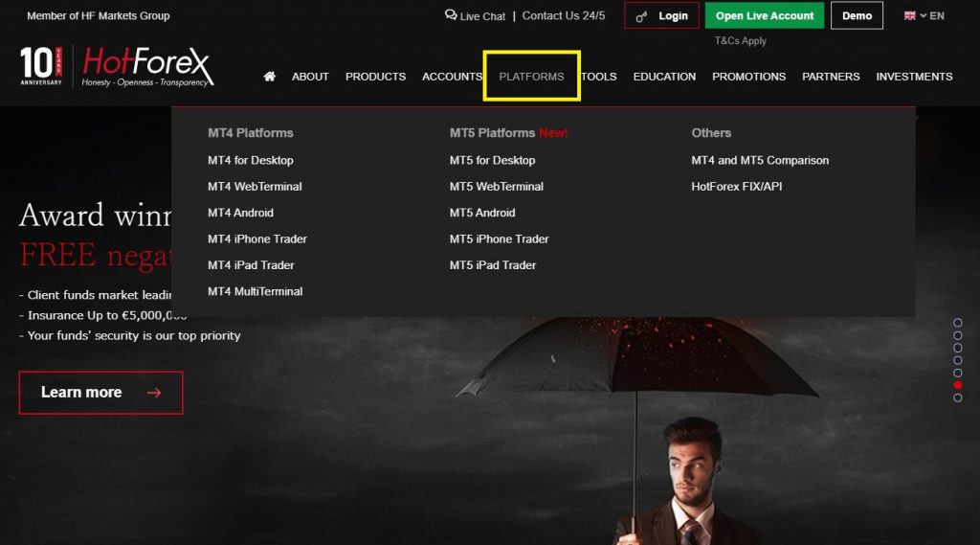Image resolution: width=980 pixels, height=545 pixels.
Task: Select the second slide indicator dot
Action: pyautogui.click(x=957, y=335)
